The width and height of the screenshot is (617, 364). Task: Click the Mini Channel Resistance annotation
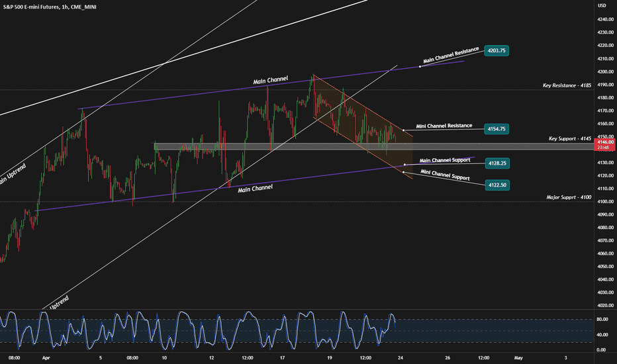(x=444, y=126)
